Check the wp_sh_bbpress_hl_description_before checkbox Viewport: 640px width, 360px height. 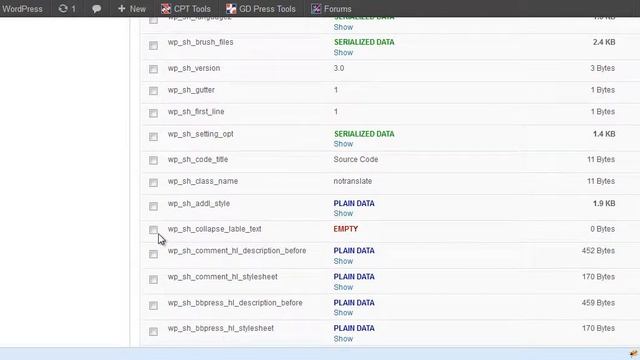pos(153,305)
